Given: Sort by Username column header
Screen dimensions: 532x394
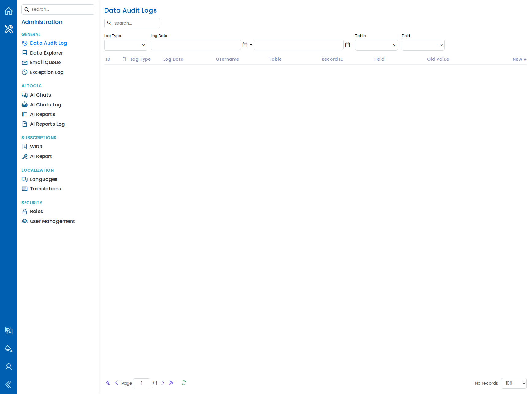Looking at the screenshot, I should [228, 59].
